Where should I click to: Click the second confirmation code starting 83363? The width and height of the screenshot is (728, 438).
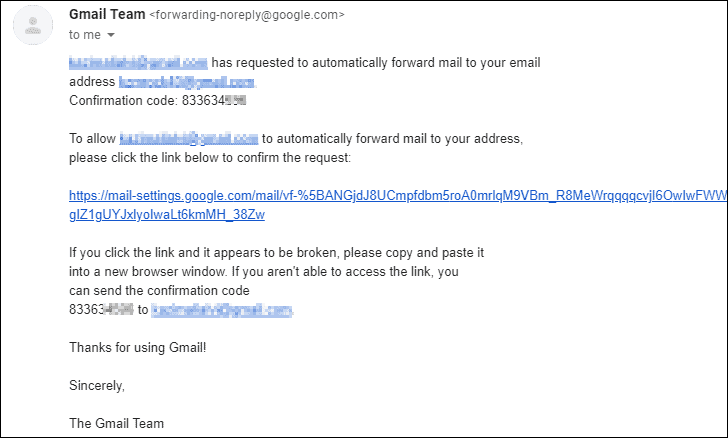101,309
